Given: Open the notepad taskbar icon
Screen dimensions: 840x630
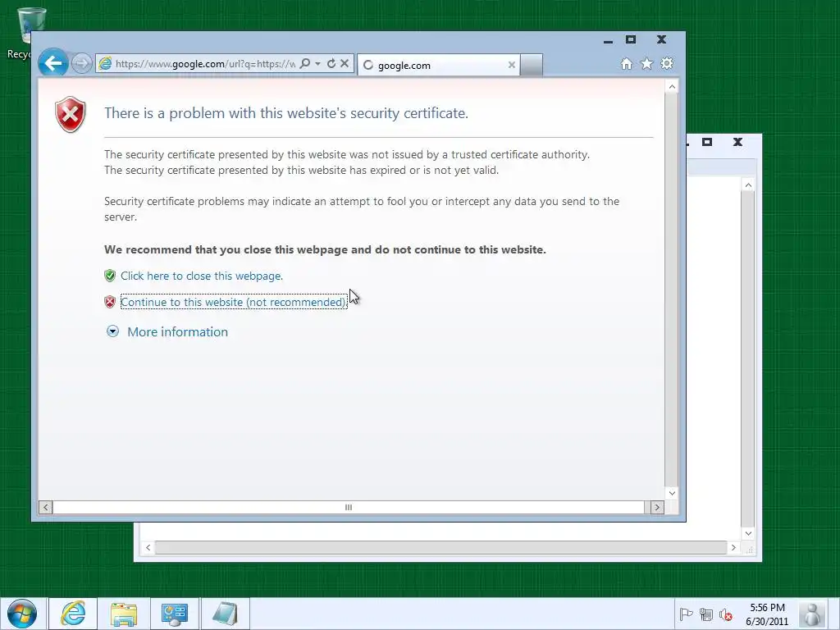Looking at the screenshot, I should (225, 614).
